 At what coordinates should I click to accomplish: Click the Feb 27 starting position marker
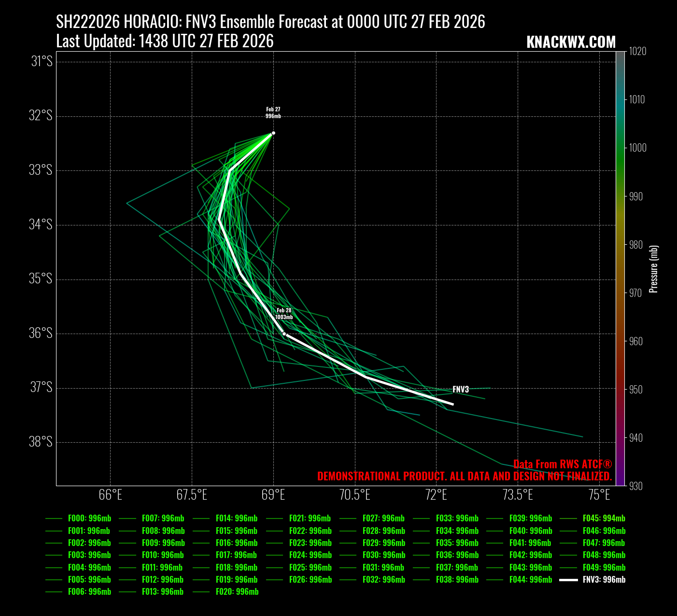coord(273,133)
